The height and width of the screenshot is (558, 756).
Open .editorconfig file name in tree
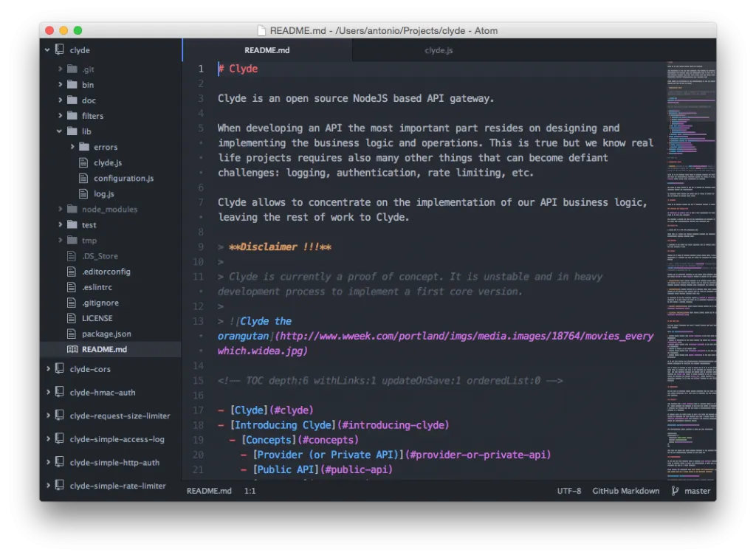click(x=106, y=272)
